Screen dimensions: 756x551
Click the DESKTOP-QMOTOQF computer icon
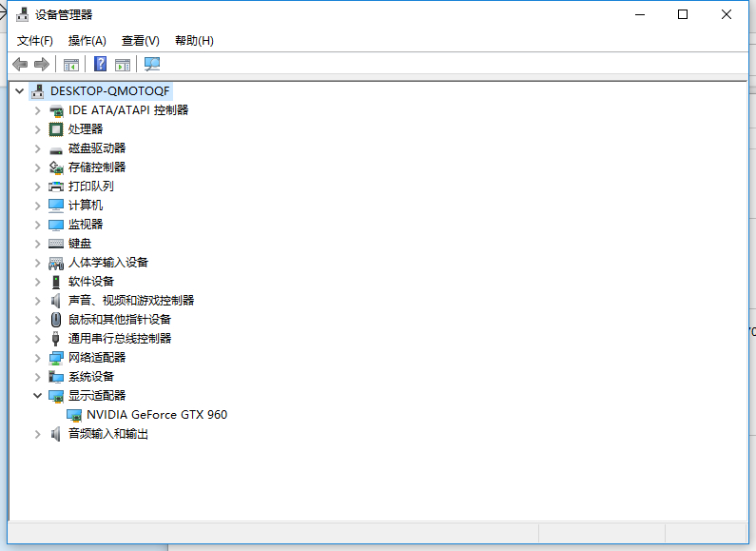pos(38,90)
